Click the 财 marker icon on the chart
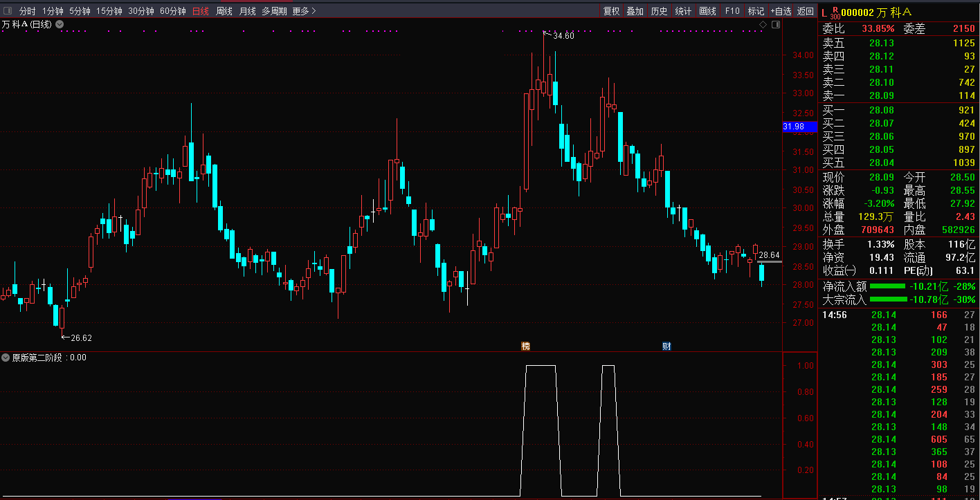Screen dimensions: 980x500 [x=666, y=346]
